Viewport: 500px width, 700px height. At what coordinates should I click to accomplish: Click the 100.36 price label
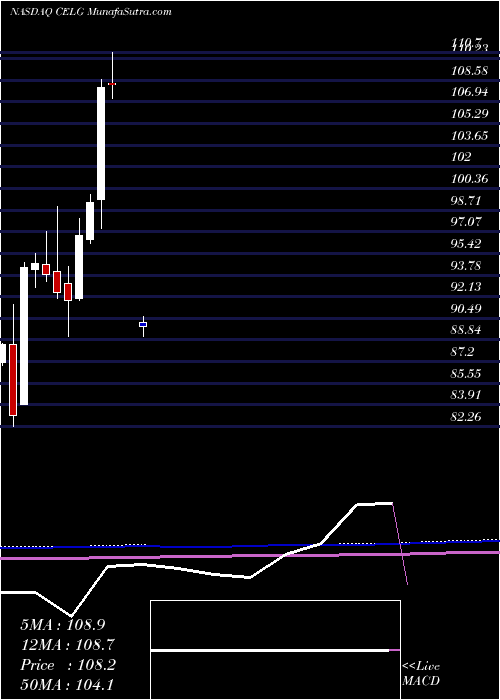tap(470, 179)
